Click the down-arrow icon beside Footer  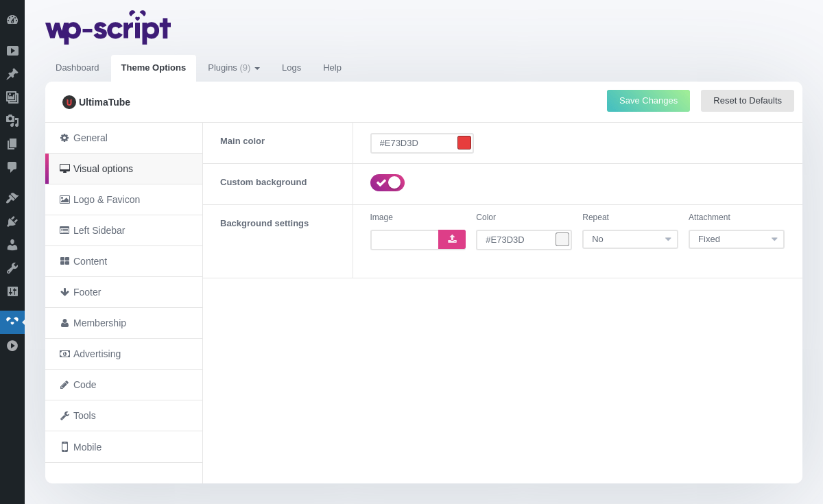tap(64, 292)
